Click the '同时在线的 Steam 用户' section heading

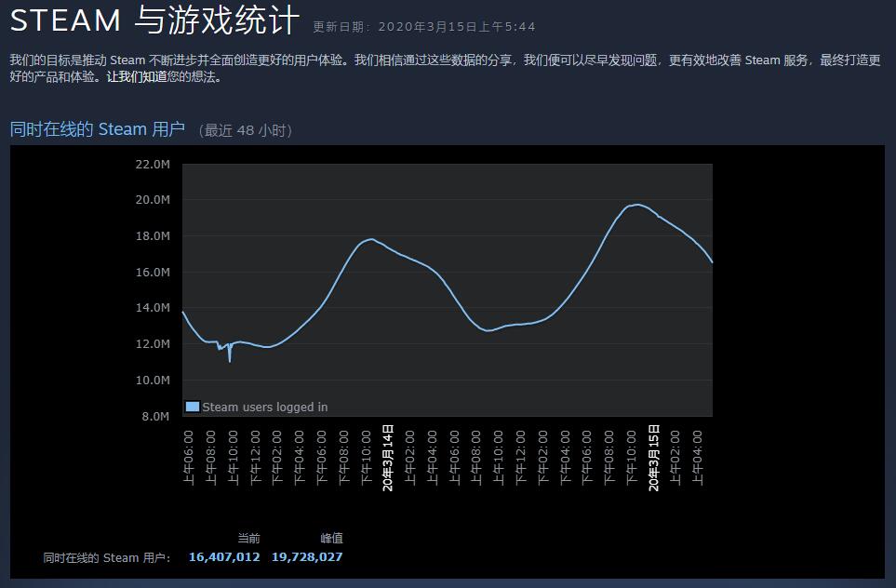[x=98, y=129]
